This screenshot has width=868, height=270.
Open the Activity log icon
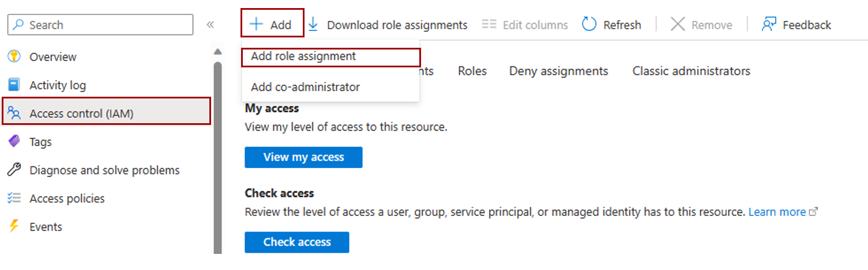pyautogui.click(x=14, y=85)
